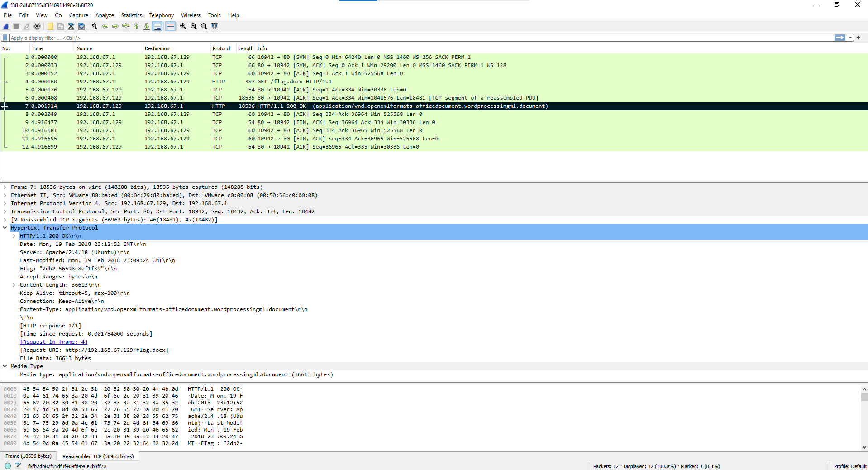
Task: Collapse the Hypertext Transfer Protocol tree
Action: (5, 228)
